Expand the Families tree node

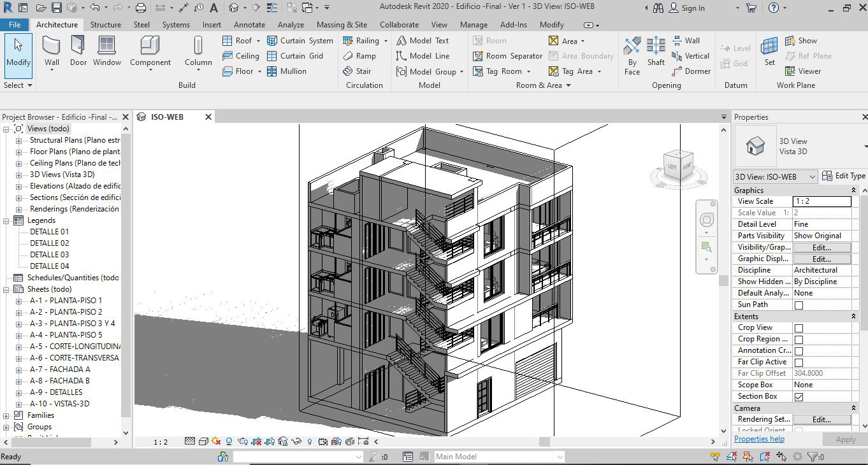point(7,415)
